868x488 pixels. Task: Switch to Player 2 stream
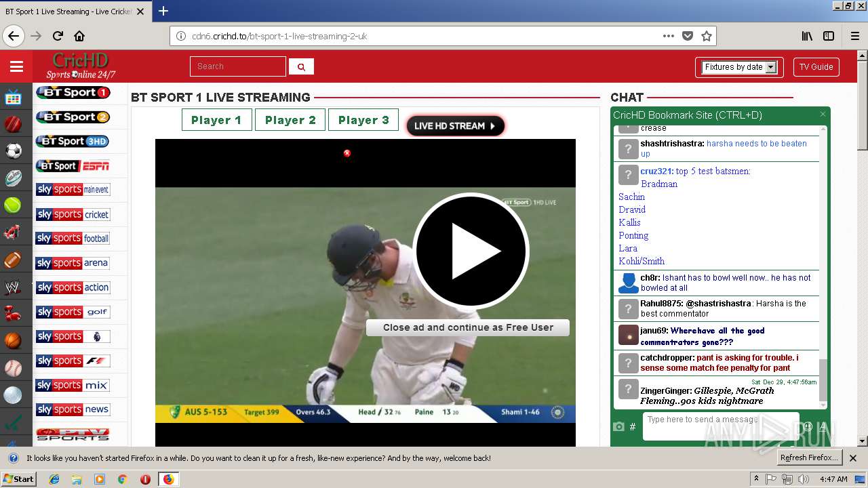tap(290, 120)
